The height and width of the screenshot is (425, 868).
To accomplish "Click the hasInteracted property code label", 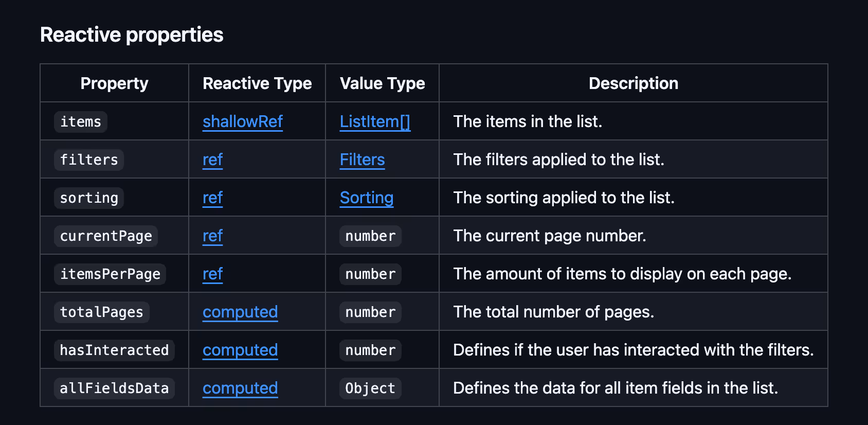I will point(114,350).
